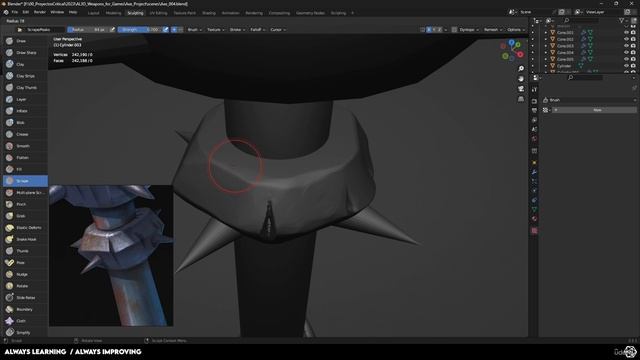
Task: Toggle visibility of Cylinder in outliner
Action: pyautogui.click(x=627, y=66)
